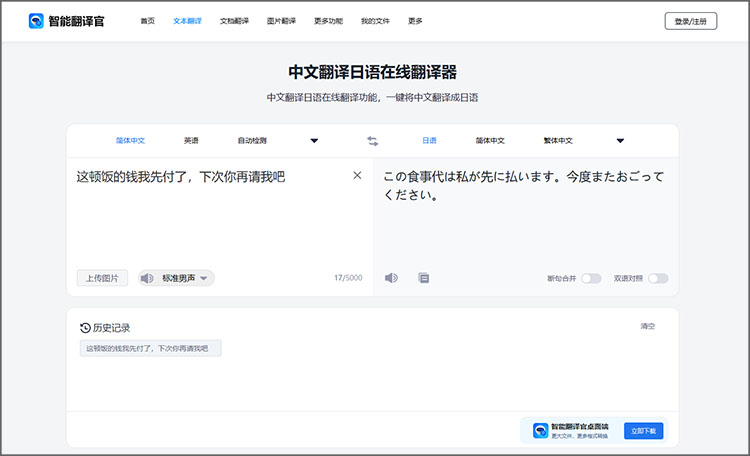Select 文本翻译 navigation item

[188, 21]
